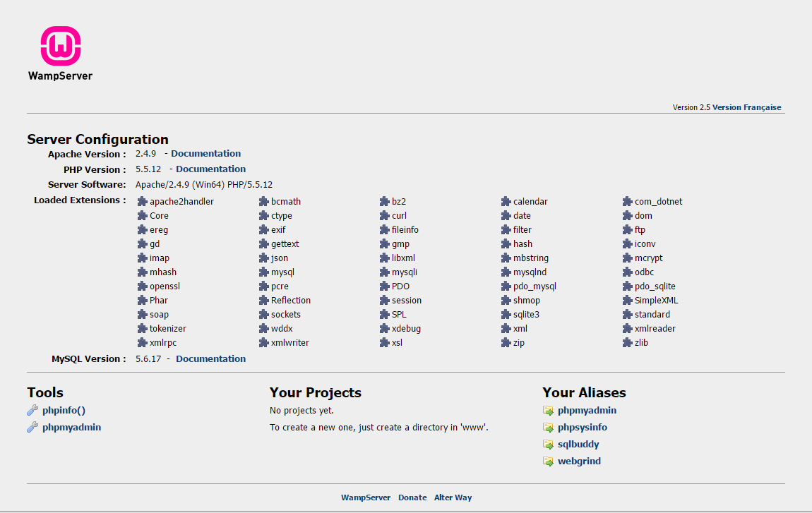Screen dimensions: 812x513
Task: Click the puzzle icon beside zip
Action: pyautogui.click(x=506, y=343)
